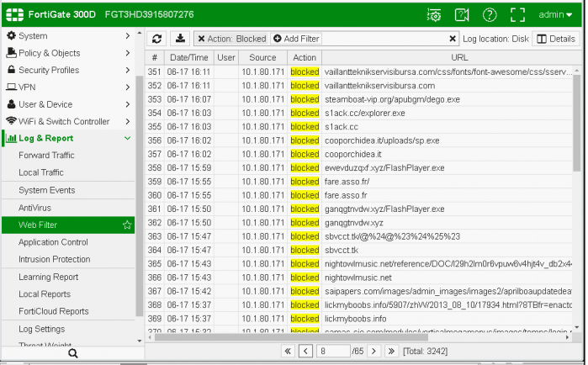Open Local Reports page
588x365 pixels.
(45, 294)
